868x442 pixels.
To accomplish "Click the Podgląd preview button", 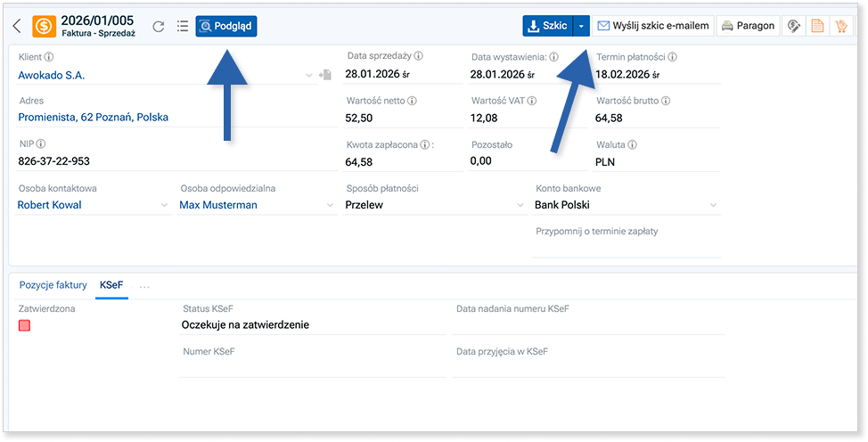I will click(x=226, y=27).
